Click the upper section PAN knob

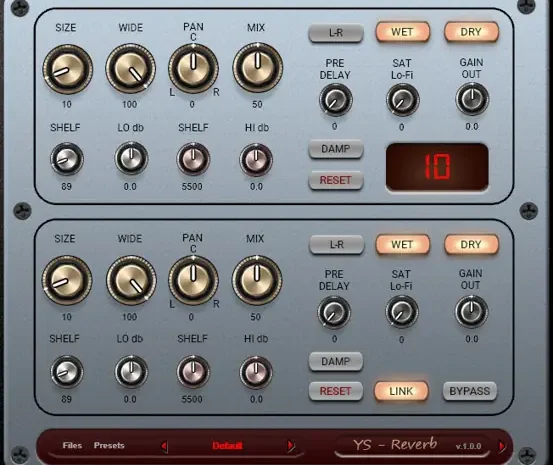tap(193, 68)
